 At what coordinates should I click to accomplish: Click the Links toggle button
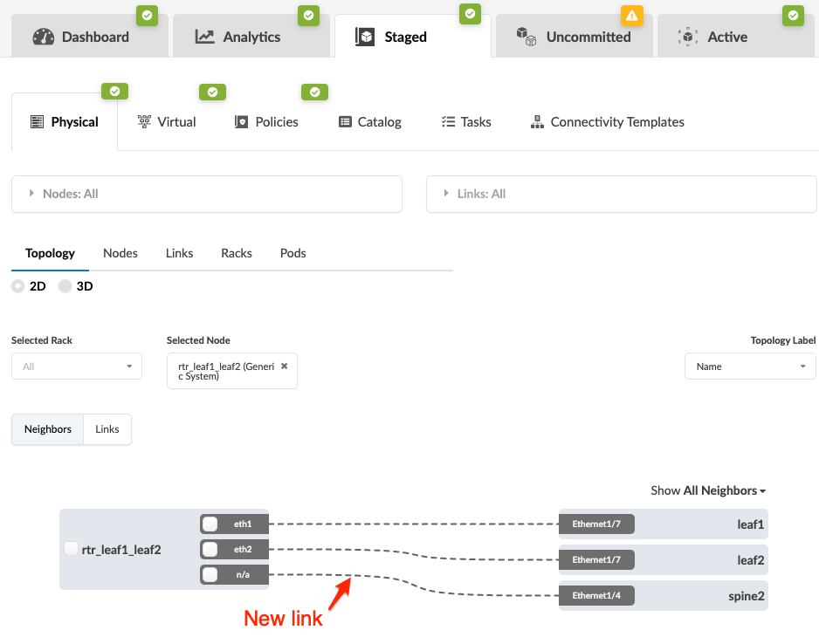pyautogui.click(x=107, y=429)
